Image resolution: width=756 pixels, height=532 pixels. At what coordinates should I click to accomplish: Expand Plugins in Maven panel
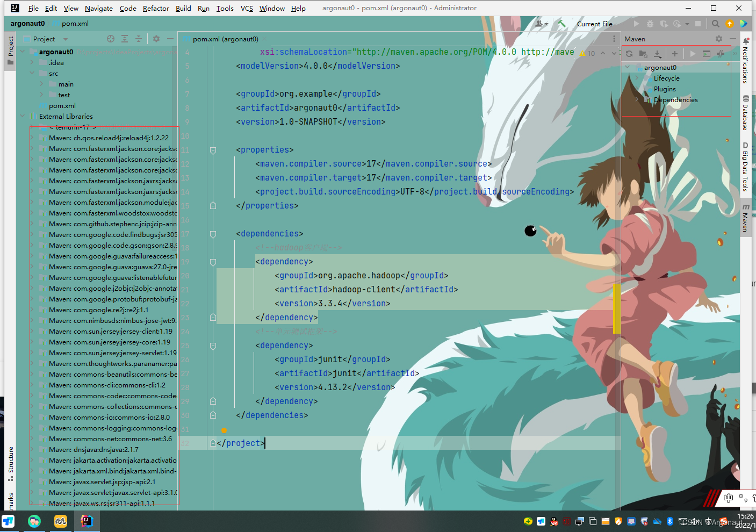637,89
